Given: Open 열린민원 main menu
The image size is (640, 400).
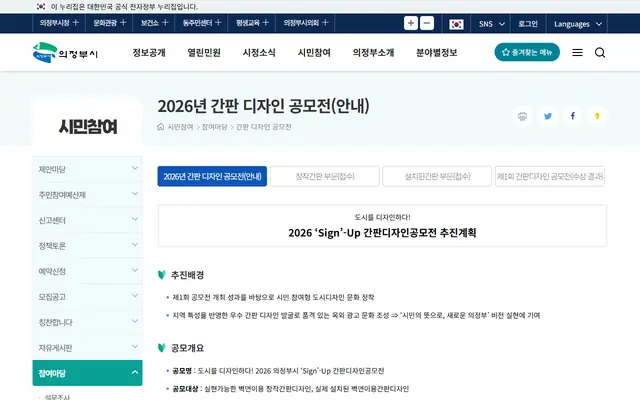Looking at the screenshot, I should tap(204, 53).
